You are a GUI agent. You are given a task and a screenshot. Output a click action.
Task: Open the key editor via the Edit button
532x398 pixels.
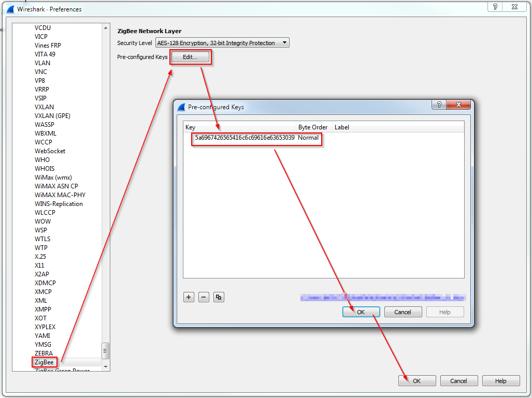[190, 57]
